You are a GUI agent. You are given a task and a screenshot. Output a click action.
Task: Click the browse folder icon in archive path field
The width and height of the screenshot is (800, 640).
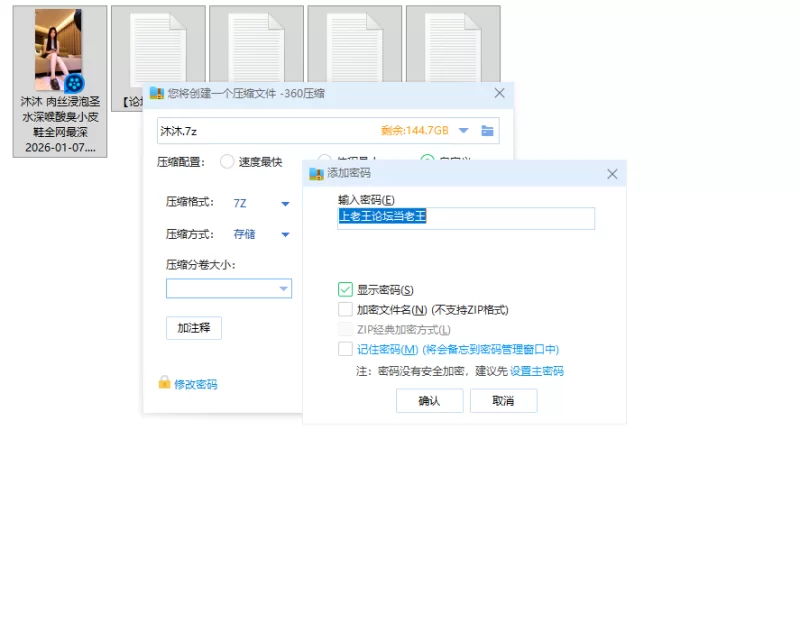click(x=487, y=131)
